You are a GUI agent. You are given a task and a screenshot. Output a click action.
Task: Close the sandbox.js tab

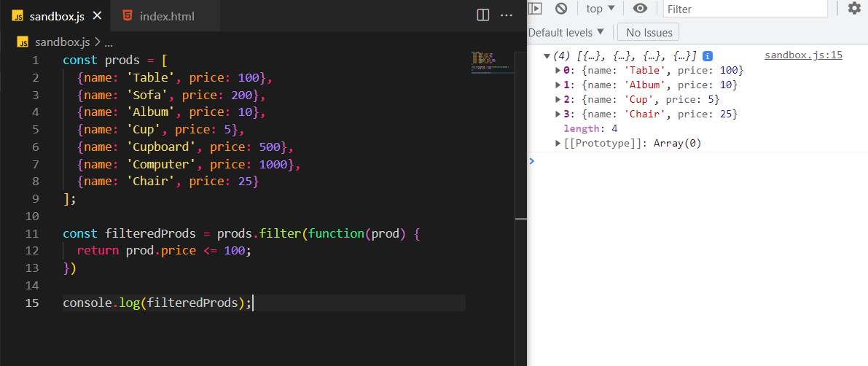[98, 15]
